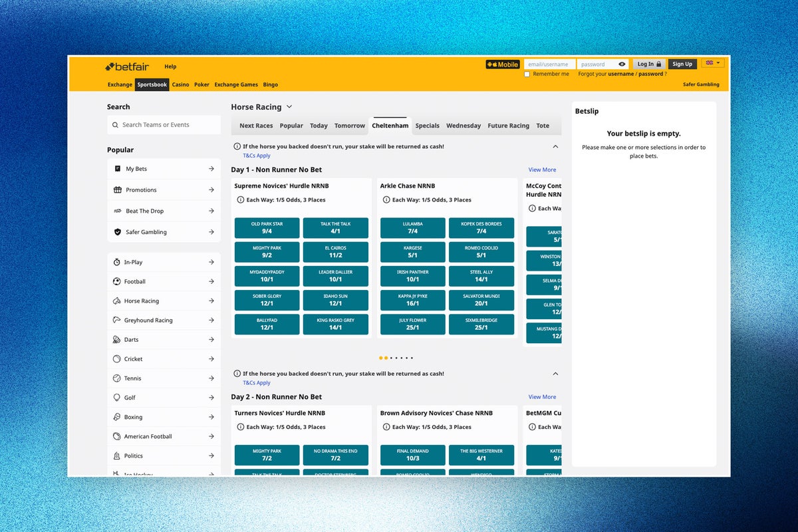798x532 pixels.
Task: Click the In-Play stopwatch icon
Action: (x=117, y=263)
